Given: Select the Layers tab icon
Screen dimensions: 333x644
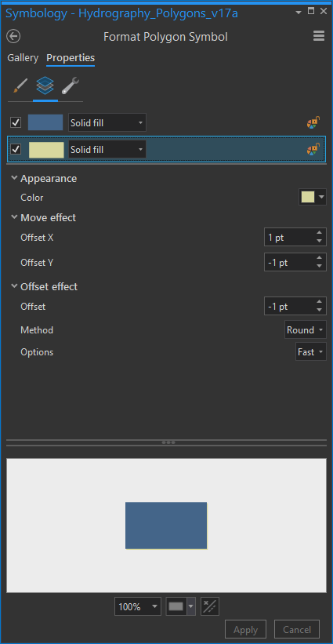Looking at the screenshot, I should point(45,86).
